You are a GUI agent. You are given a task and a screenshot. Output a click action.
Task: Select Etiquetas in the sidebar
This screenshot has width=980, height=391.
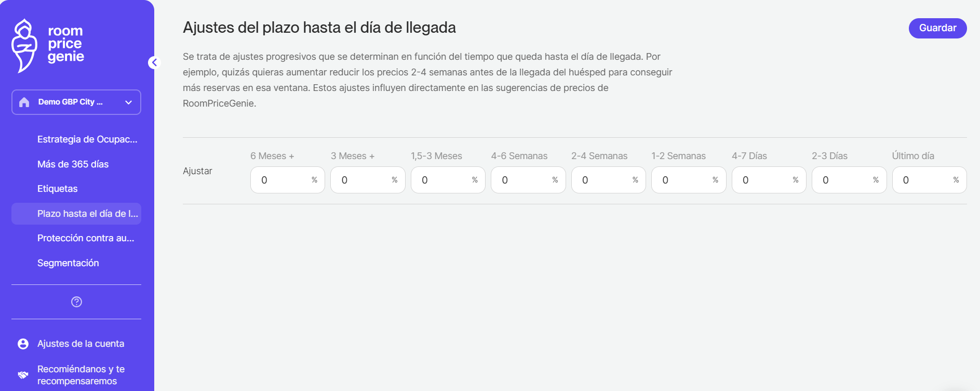tap(57, 189)
